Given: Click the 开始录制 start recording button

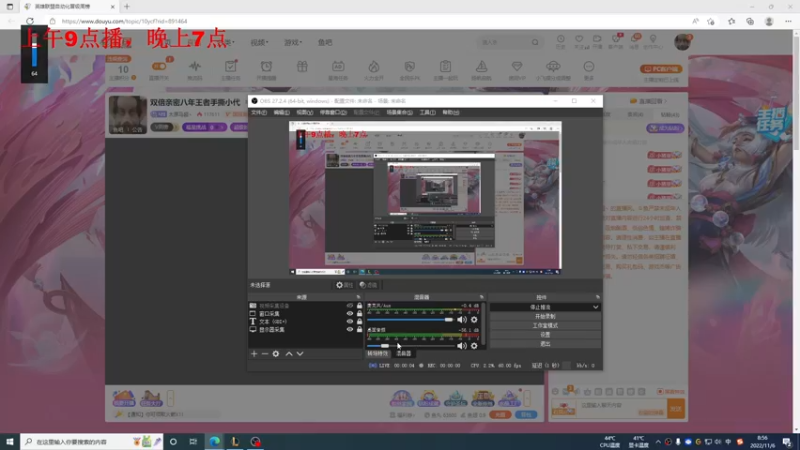Looking at the screenshot, I should coord(545,316).
